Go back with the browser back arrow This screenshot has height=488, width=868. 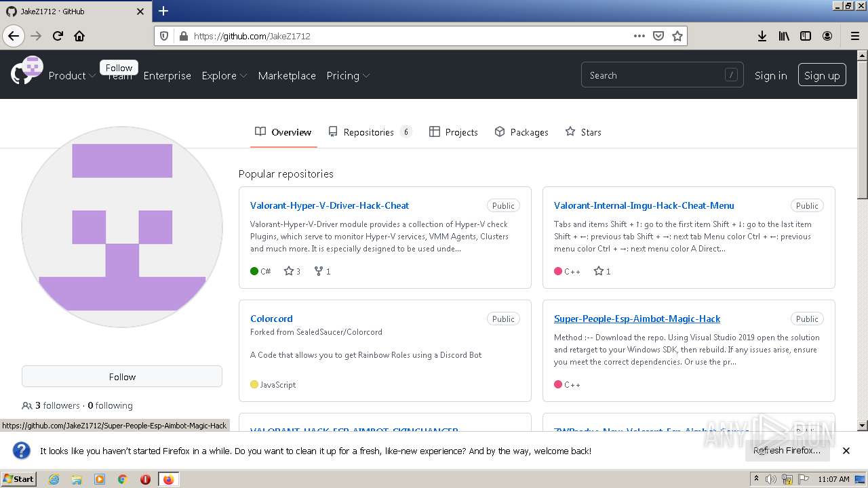point(14,36)
